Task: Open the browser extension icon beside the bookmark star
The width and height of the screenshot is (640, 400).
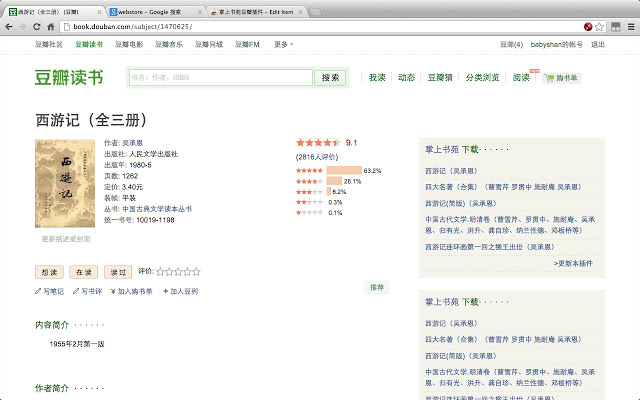Action: click(x=616, y=27)
